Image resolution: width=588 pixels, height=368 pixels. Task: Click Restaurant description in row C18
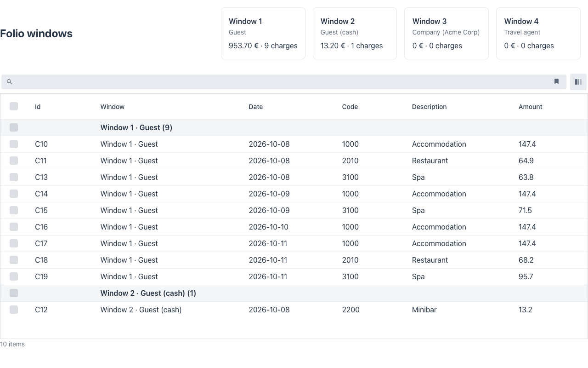coord(430,260)
